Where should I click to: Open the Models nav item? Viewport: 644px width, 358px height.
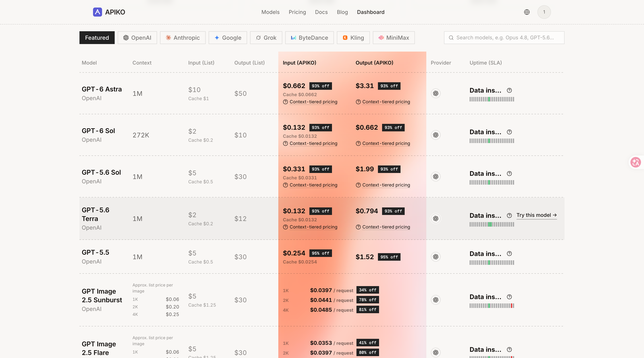[270, 12]
